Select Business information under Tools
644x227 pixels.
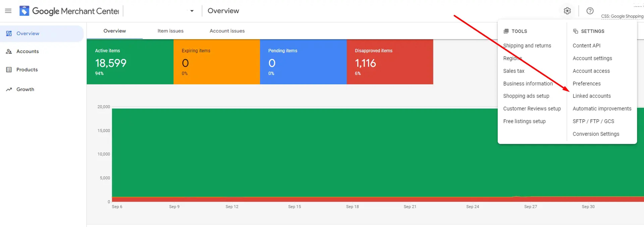pyautogui.click(x=528, y=84)
